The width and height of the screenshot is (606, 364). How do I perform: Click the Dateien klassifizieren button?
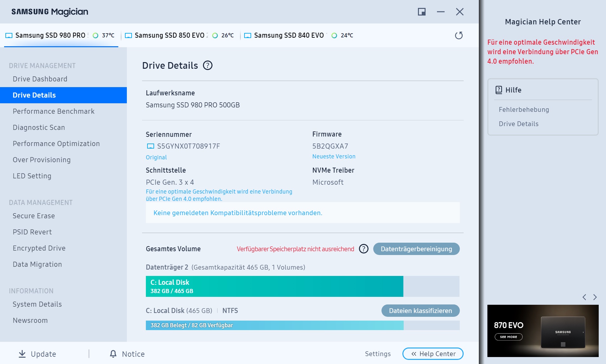[420, 310]
